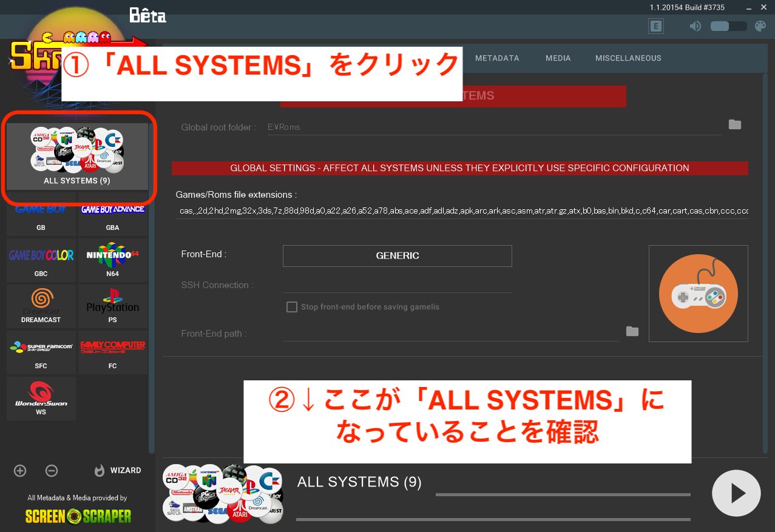Screen dimensions: 775x532
Task: Open the METADATA tab
Action: [497, 58]
